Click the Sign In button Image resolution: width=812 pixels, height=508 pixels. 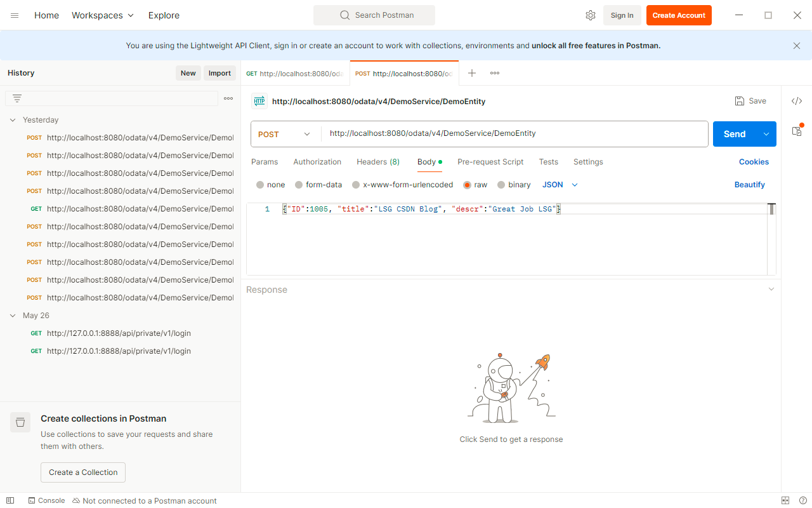pos(622,15)
